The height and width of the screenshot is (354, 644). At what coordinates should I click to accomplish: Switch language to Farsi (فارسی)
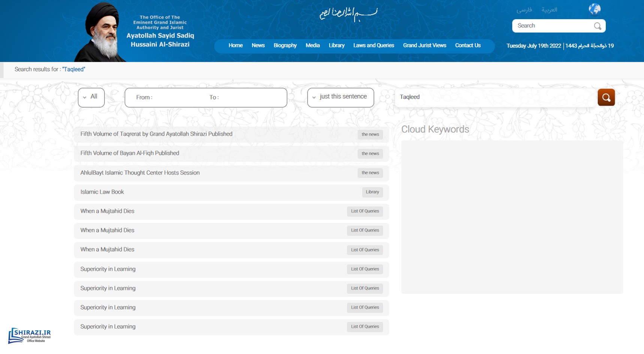pos(524,10)
